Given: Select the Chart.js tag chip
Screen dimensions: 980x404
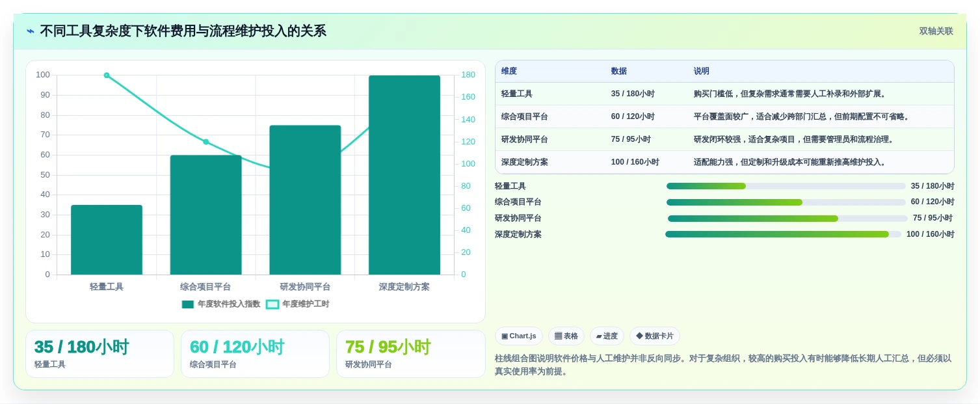Looking at the screenshot, I should (x=519, y=336).
